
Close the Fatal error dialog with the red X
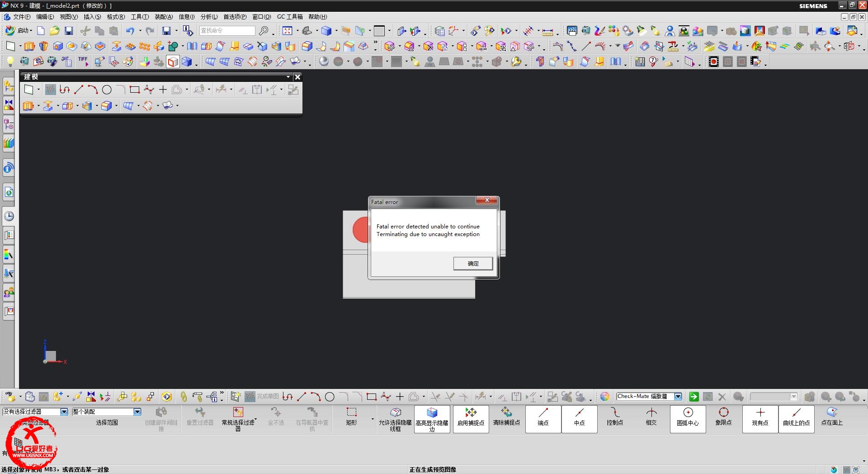point(487,200)
